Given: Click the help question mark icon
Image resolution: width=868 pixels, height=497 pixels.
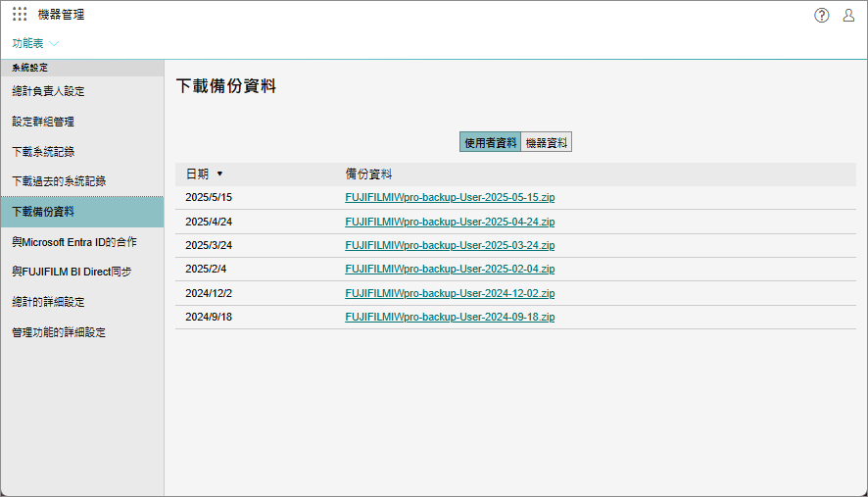Looking at the screenshot, I should point(821,15).
